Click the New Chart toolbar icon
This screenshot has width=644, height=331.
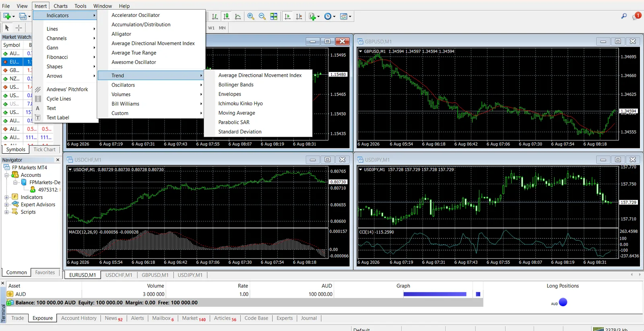[7, 16]
